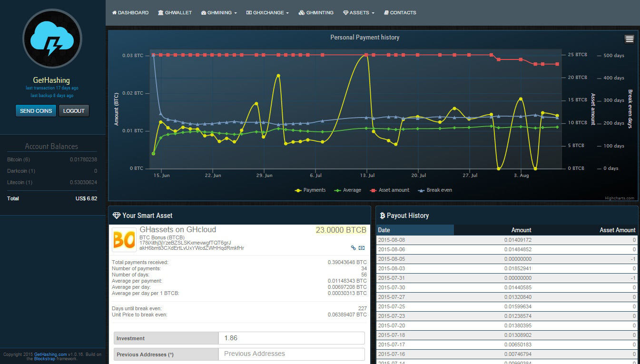Toggle the Payments series in chart legend

(x=310, y=190)
